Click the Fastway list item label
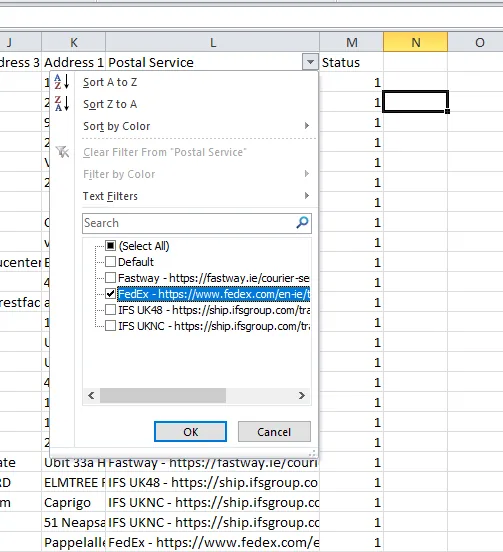 pos(214,278)
